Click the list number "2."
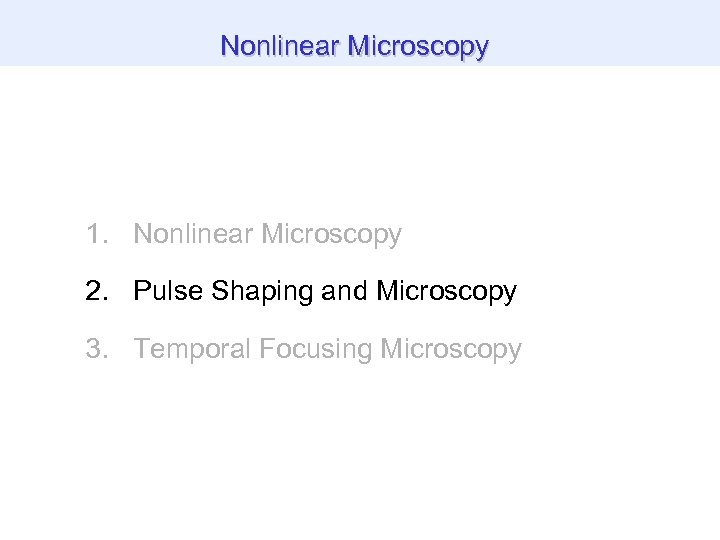Image resolution: width=720 pixels, height=540 pixels. 97,292
